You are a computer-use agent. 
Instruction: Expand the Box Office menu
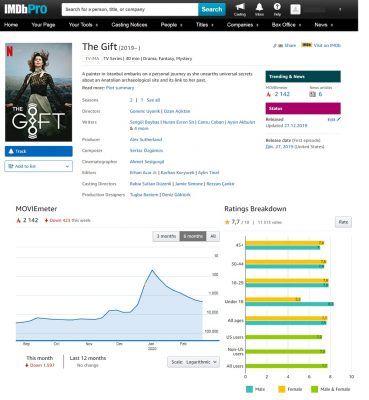click(x=287, y=25)
